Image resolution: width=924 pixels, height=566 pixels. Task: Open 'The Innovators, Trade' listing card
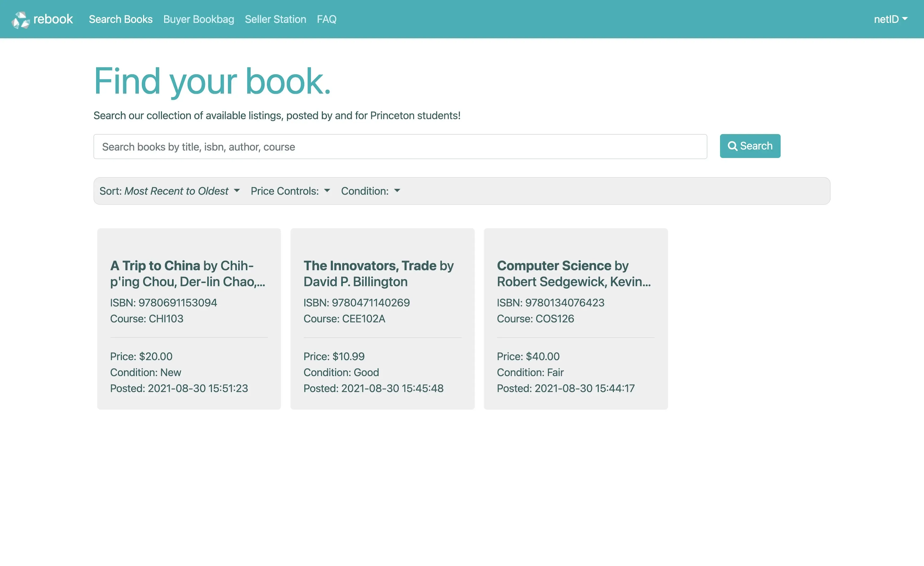click(382, 319)
